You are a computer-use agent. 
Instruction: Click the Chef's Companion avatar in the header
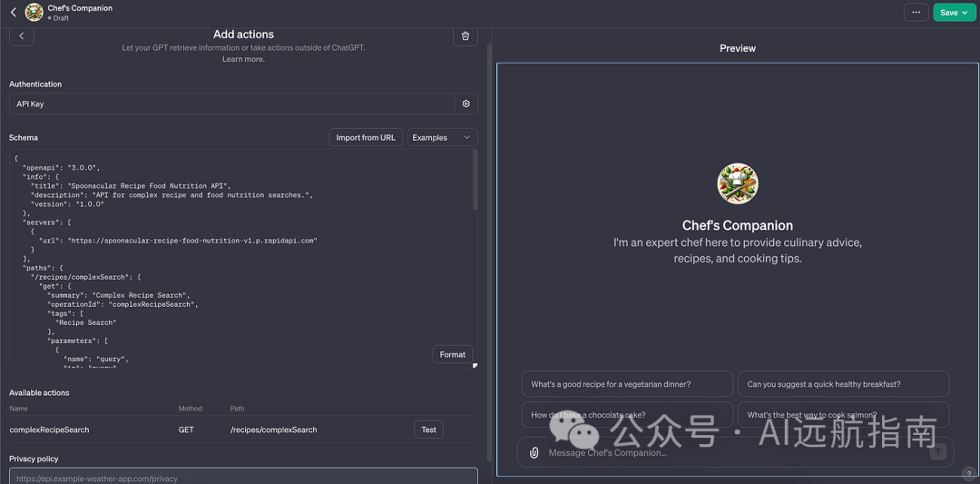coord(34,12)
